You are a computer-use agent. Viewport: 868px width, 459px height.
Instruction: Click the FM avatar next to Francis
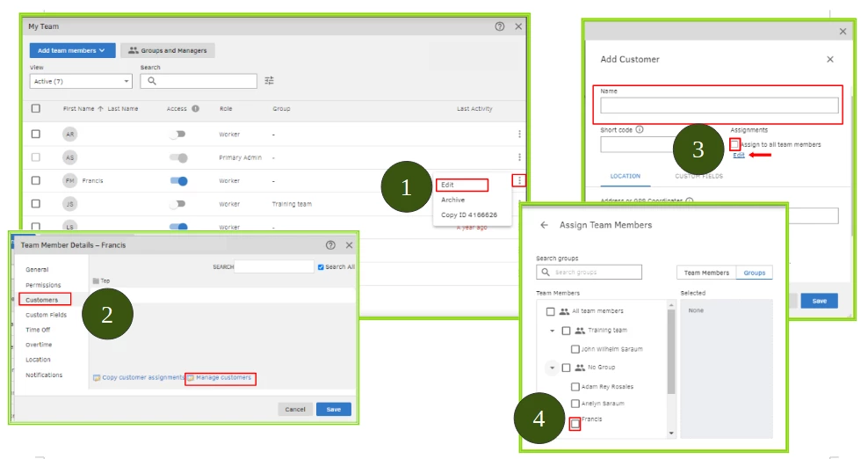[x=69, y=181]
